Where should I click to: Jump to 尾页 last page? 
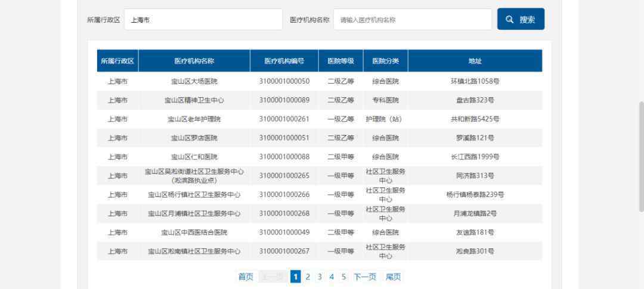pyautogui.click(x=393, y=276)
